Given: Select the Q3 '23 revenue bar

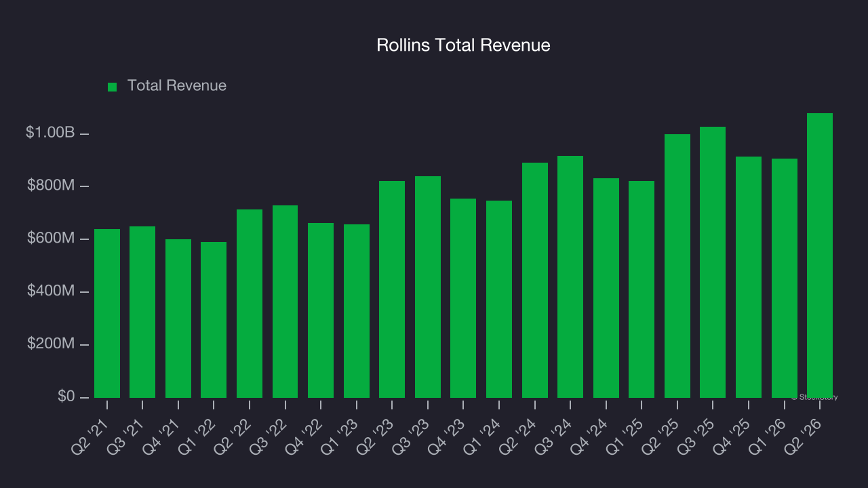Looking at the screenshot, I should (428, 287).
